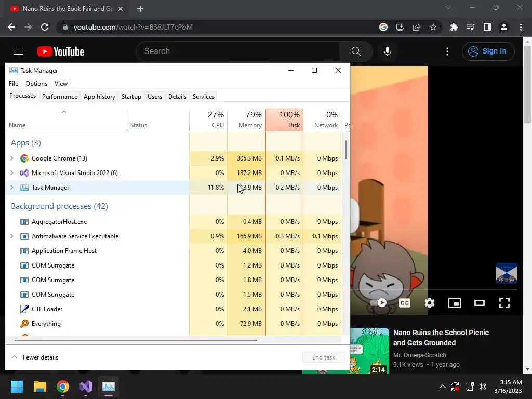Screen dimensions: 532x399
Task: Open media controls icon in Chrome toolbar
Action: pyautogui.click(x=471, y=27)
